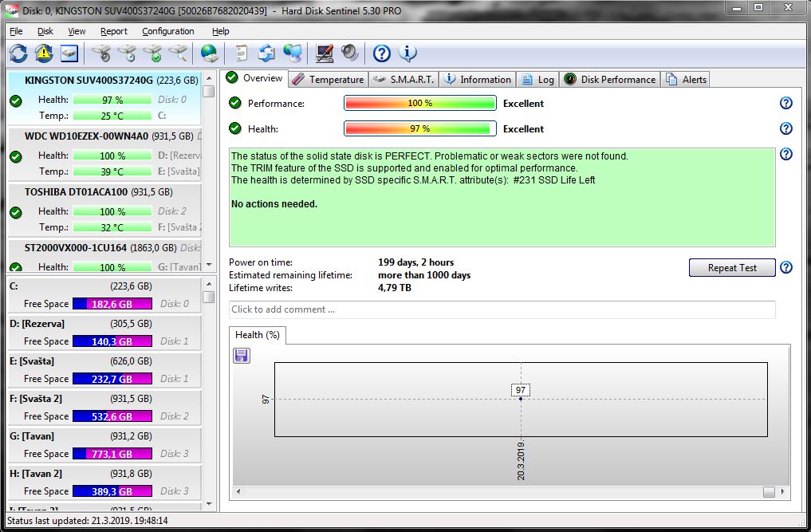Click the D: [Rezerva] free space bar
The image size is (811, 532).
112,341
